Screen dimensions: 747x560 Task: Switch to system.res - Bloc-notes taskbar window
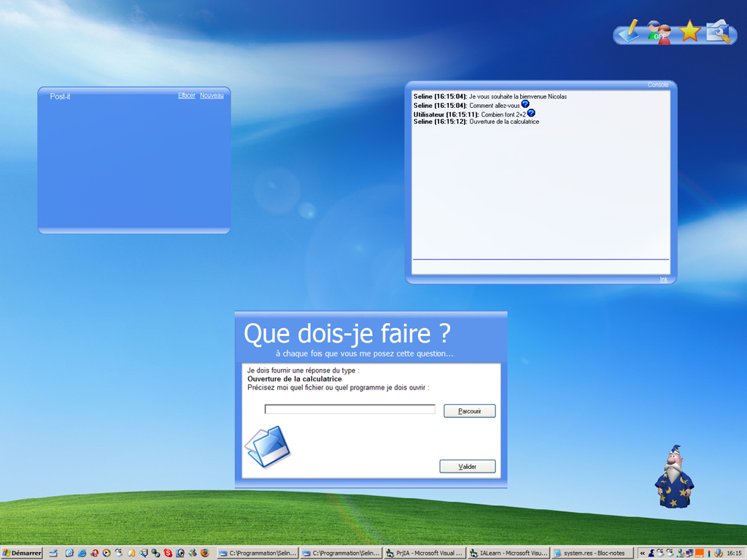pyautogui.click(x=592, y=553)
